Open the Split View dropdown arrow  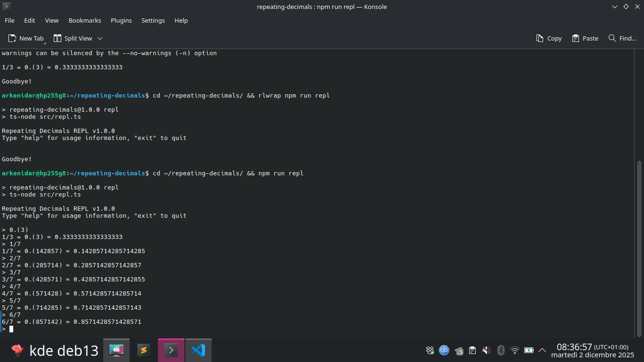coord(100,38)
